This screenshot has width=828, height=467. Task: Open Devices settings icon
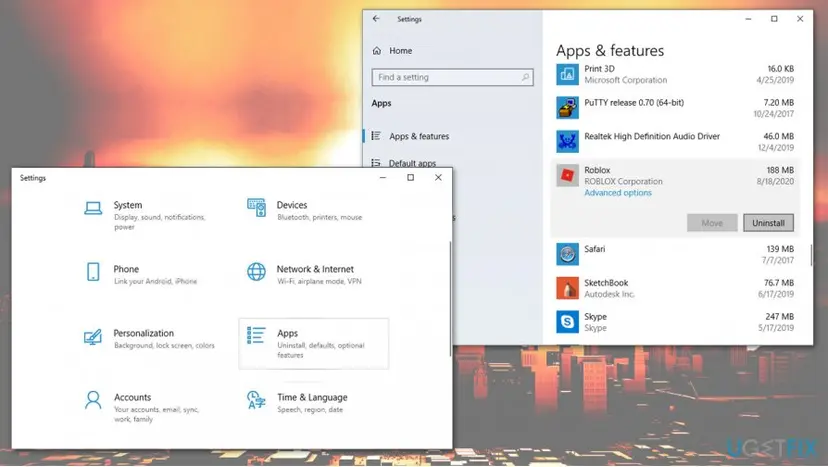256,208
